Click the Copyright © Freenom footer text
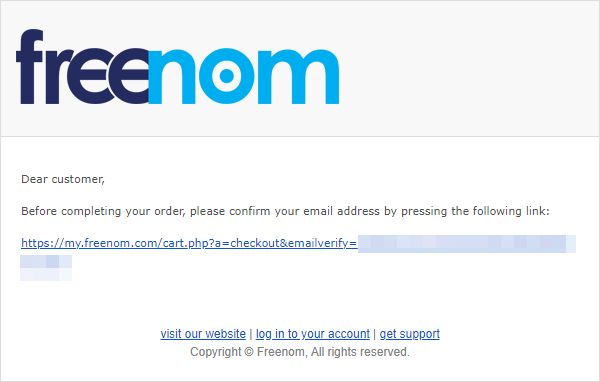The image size is (600, 382). (x=300, y=352)
